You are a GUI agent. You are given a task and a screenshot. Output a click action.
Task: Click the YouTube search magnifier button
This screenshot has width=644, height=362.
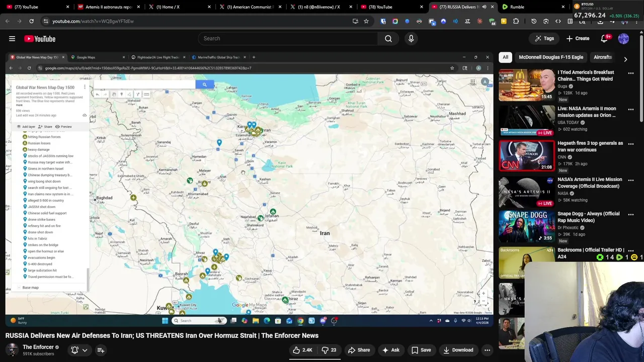pyautogui.click(x=388, y=39)
